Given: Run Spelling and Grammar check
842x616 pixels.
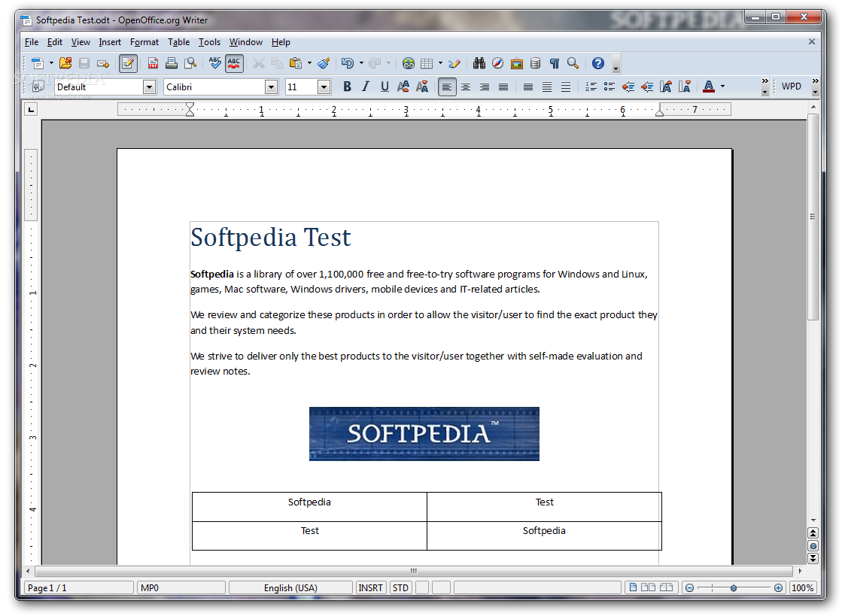Looking at the screenshot, I should point(214,63).
